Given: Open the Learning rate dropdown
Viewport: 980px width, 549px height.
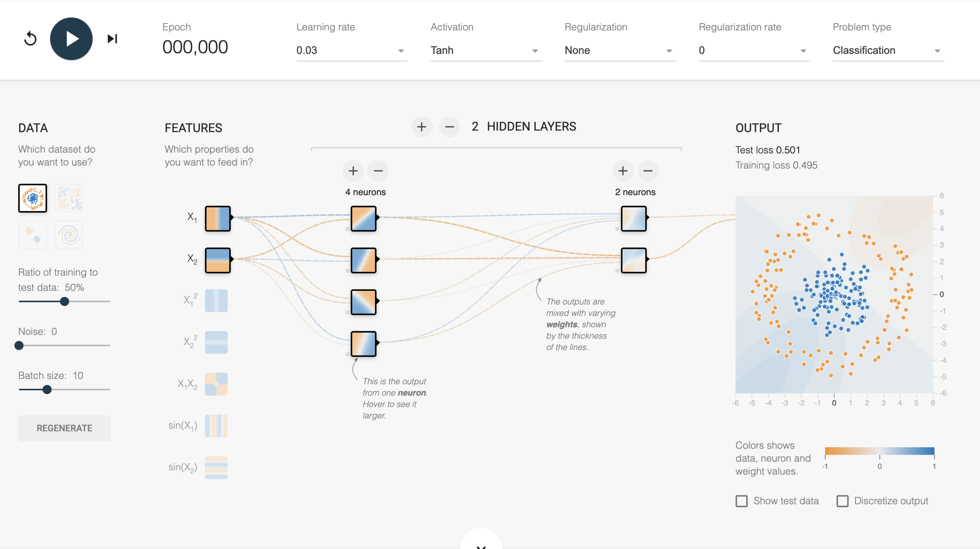Looking at the screenshot, I should [351, 50].
